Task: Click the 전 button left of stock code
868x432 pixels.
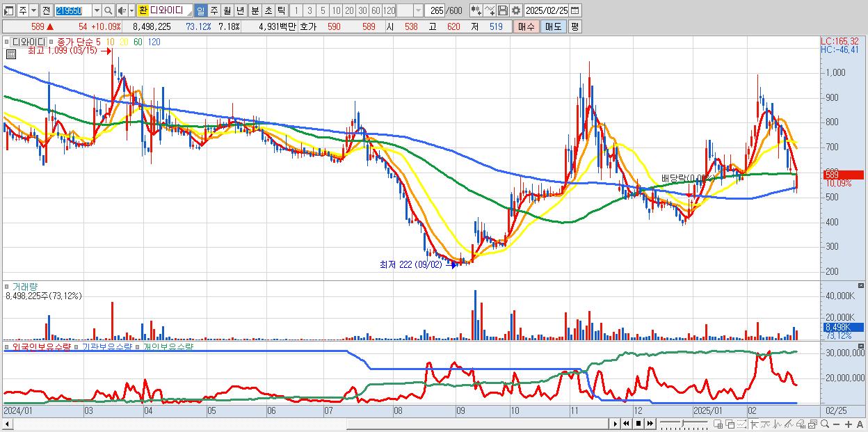Action: click(46, 10)
